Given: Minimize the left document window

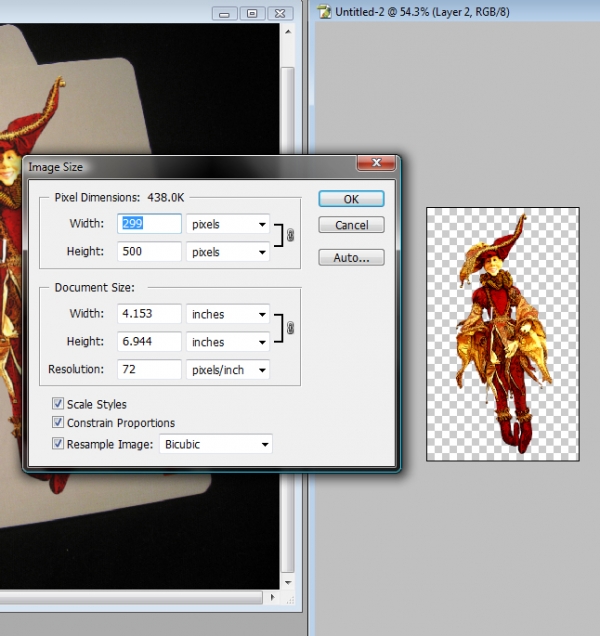Looking at the screenshot, I should point(224,14).
